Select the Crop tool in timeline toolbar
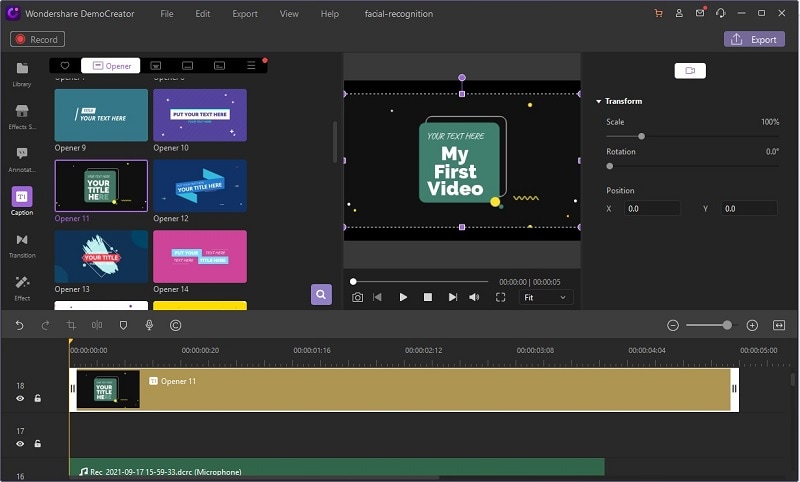This screenshot has height=482, width=800. [71, 325]
